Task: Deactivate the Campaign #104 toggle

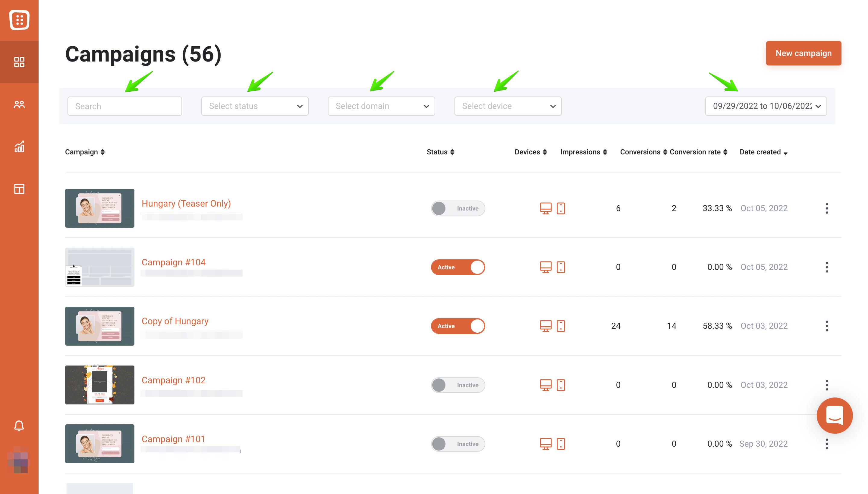Action: [458, 267]
